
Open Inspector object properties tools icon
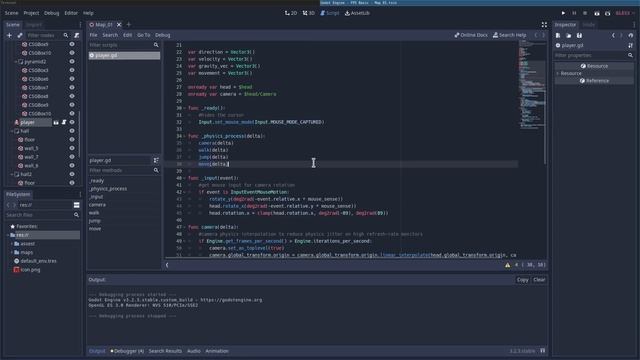pos(631,45)
